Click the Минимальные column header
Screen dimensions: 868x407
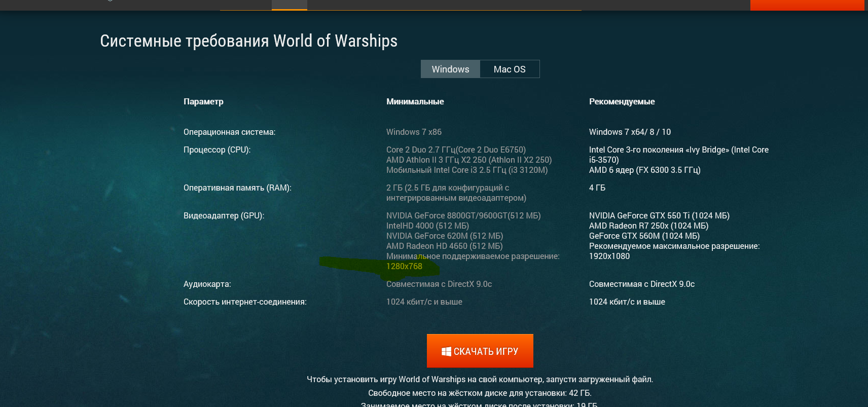pyautogui.click(x=415, y=101)
